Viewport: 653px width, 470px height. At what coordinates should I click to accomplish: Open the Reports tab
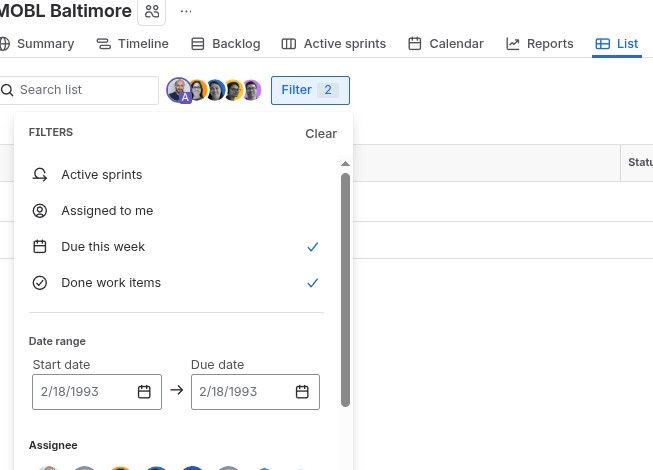click(540, 44)
